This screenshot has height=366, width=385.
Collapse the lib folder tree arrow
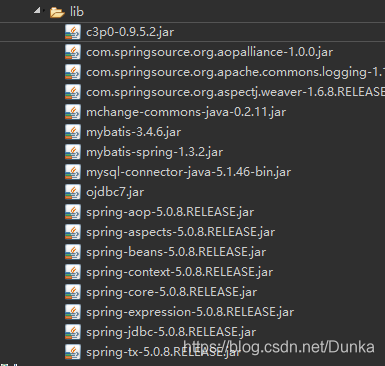(x=37, y=11)
